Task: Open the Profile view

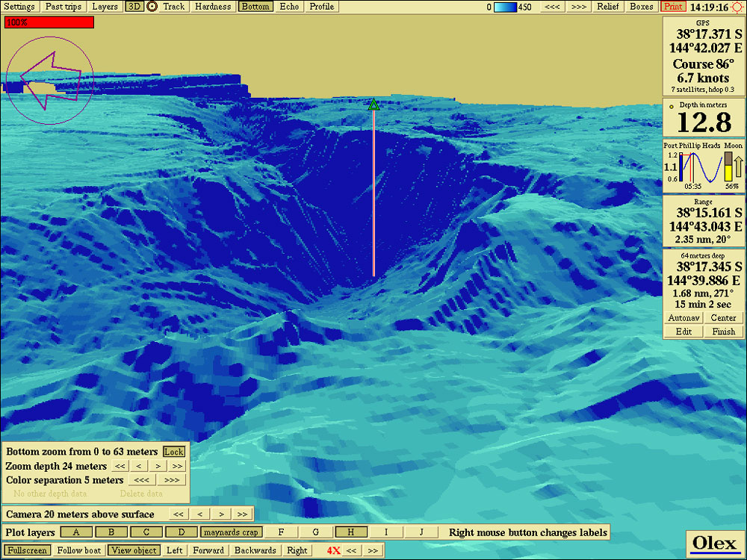Action: [x=321, y=7]
